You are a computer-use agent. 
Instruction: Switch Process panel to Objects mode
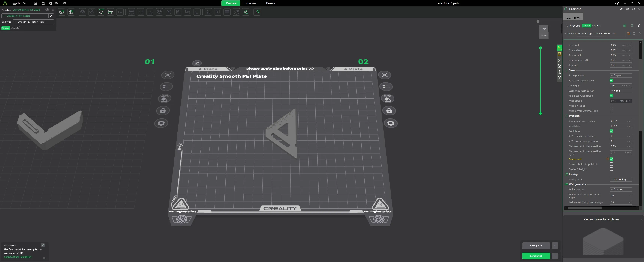(596, 25)
